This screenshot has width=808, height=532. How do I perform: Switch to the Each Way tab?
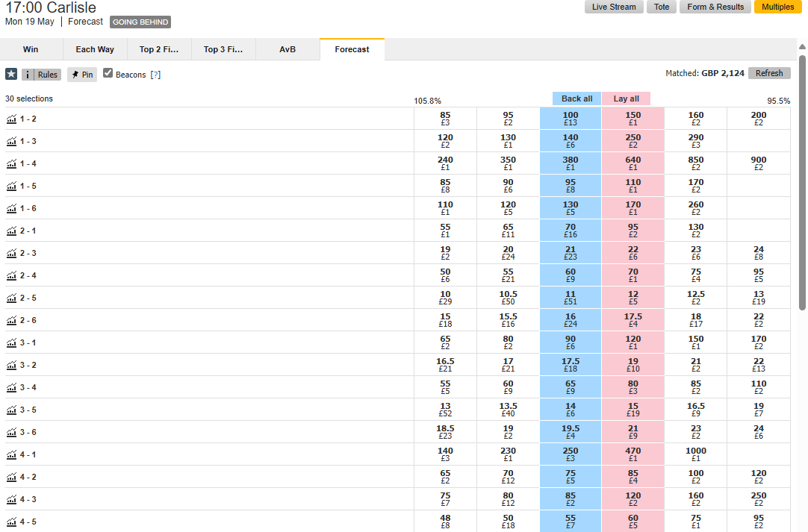95,49
